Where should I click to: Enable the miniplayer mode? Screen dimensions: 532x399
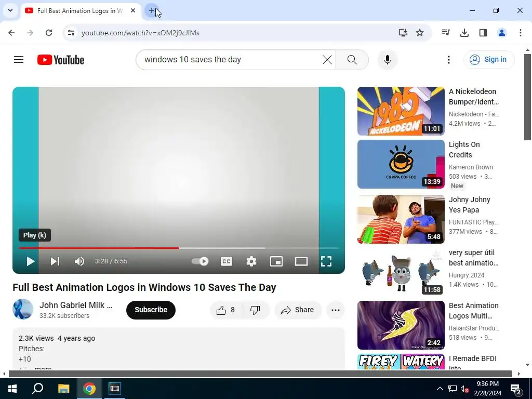pyautogui.click(x=276, y=261)
